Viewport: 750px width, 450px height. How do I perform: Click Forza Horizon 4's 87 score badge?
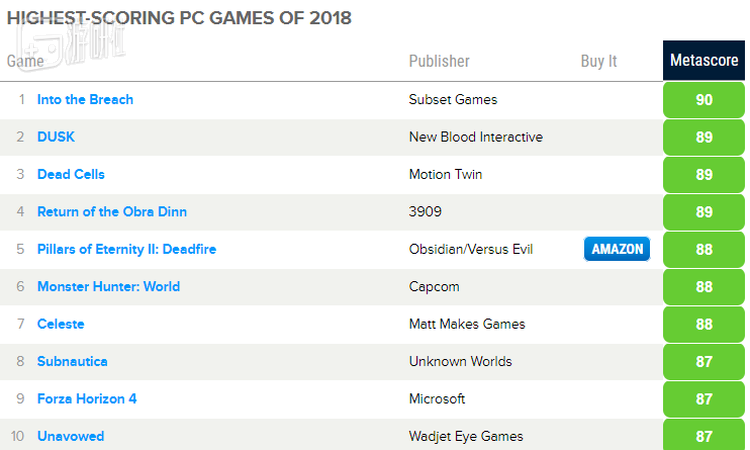tap(704, 399)
